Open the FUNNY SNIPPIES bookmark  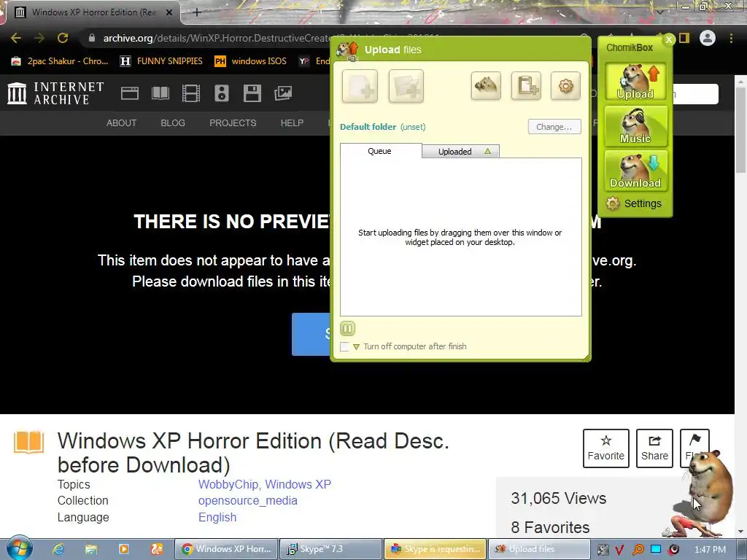click(x=161, y=61)
